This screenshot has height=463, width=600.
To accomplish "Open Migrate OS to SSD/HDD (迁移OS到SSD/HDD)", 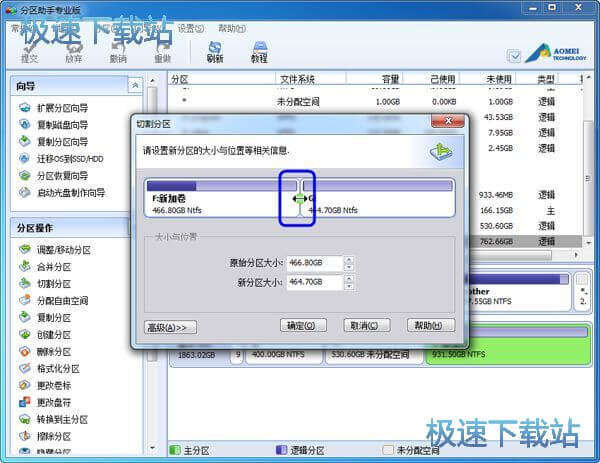I will (61, 158).
